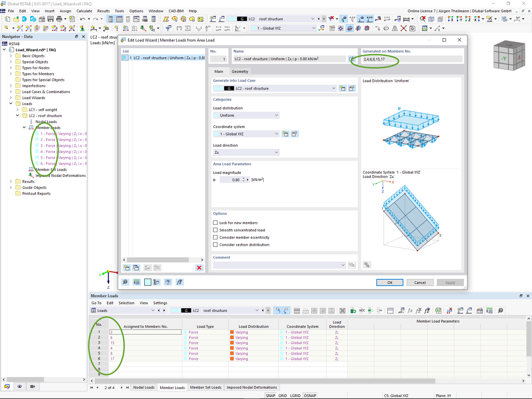Click the load magnitude p value field

[x=231, y=180]
